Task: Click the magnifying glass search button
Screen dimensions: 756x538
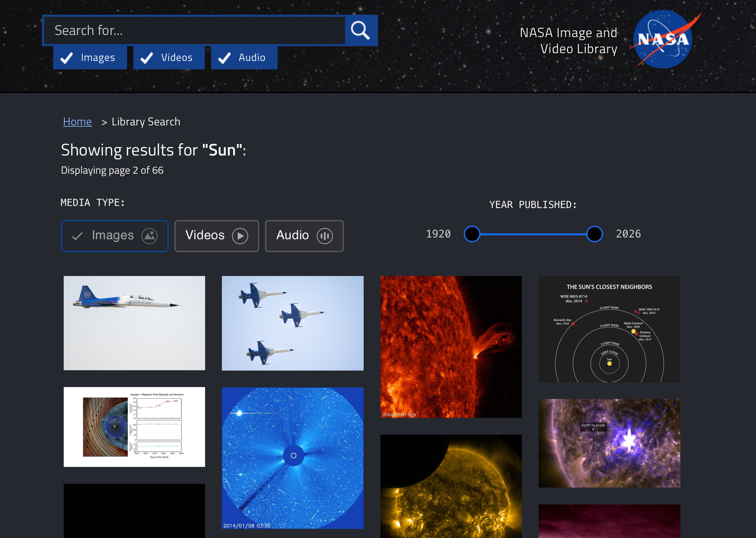Action: 361,30
